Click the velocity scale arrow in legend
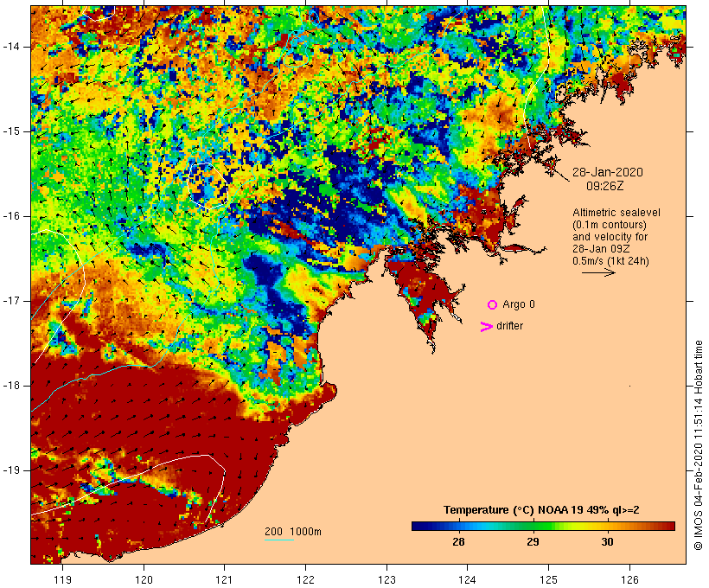 (598, 272)
